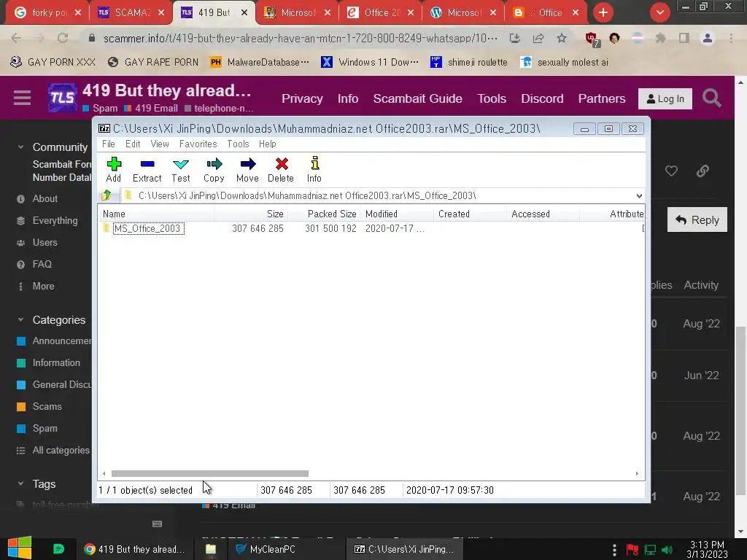This screenshot has height=560, width=747.
Task: Open the Tools link in forum header
Action: 492,98
